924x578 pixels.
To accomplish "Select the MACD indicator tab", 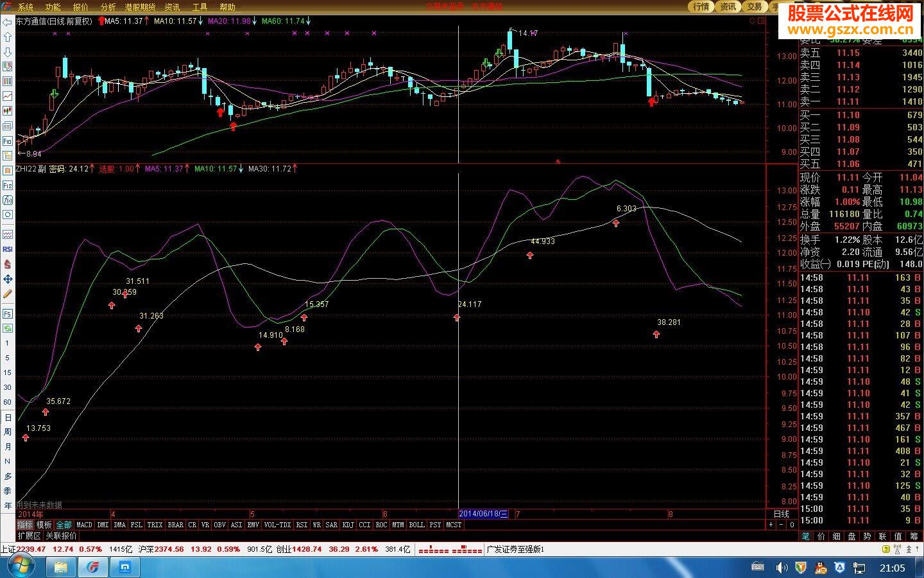I will (x=84, y=525).
